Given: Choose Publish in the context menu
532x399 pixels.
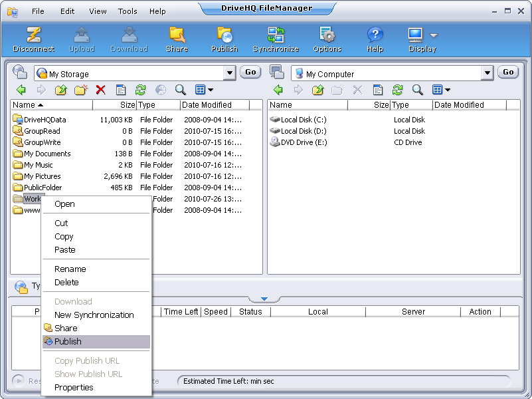Looking at the screenshot, I should click(x=68, y=341).
